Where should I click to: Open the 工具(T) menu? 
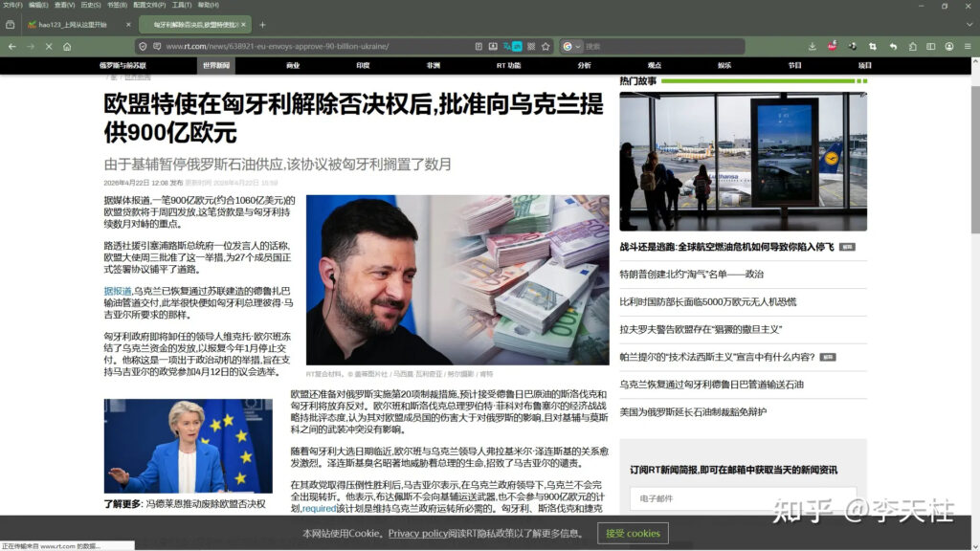pos(183,6)
